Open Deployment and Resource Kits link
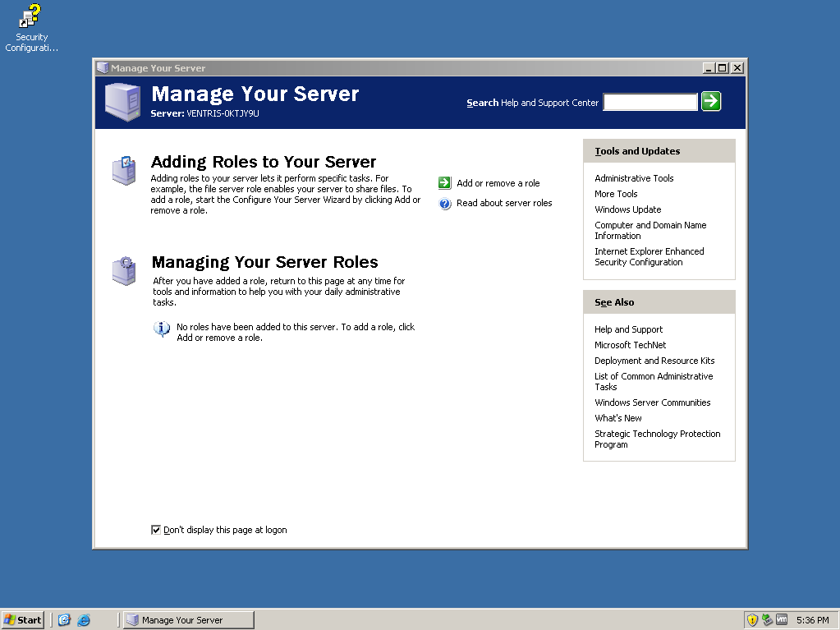The width and height of the screenshot is (840, 630). (654, 361)
